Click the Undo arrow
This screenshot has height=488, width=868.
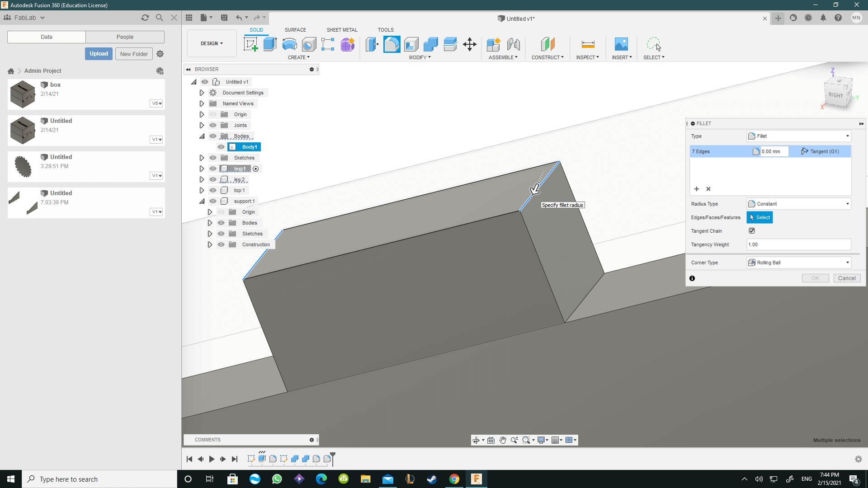[239, 18]
